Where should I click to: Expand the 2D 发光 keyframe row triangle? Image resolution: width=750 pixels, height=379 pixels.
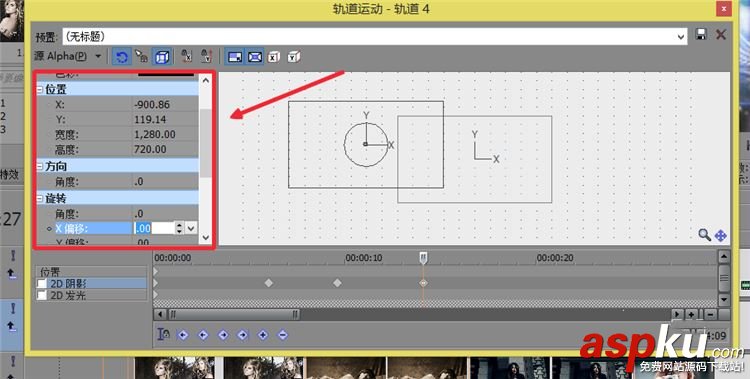(155, 295)
